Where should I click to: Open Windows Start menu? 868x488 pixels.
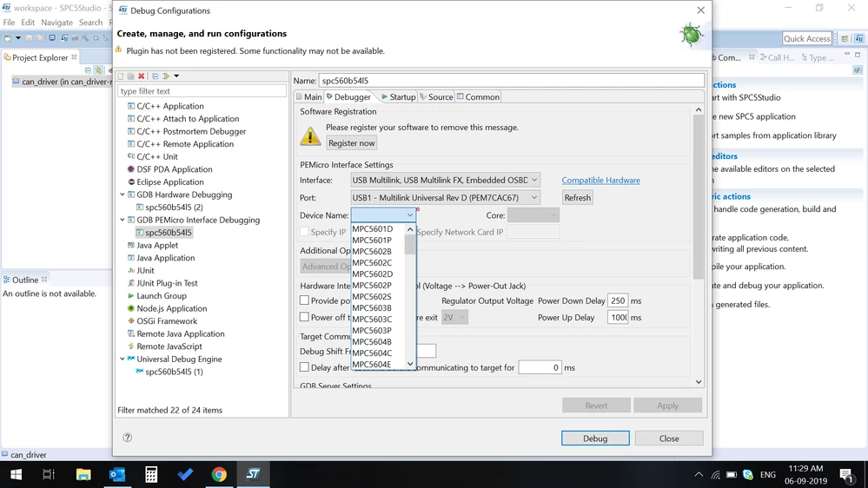(x=16, y=474)
